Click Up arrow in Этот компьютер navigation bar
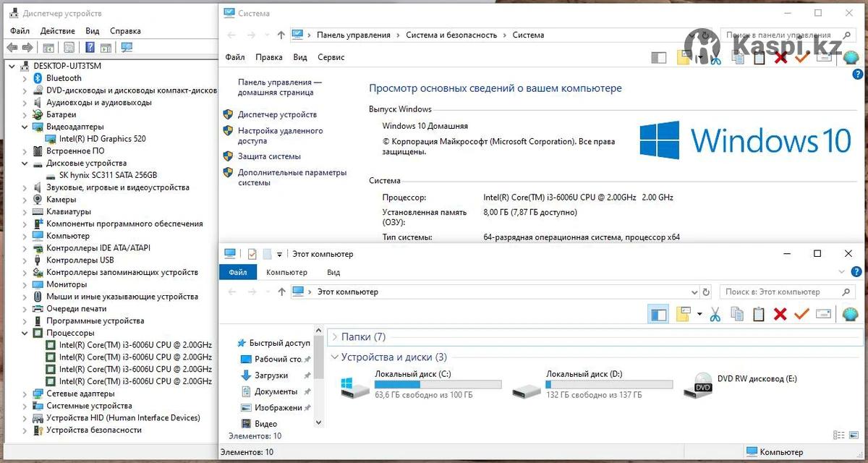868x463 pixels. [281, 292]
